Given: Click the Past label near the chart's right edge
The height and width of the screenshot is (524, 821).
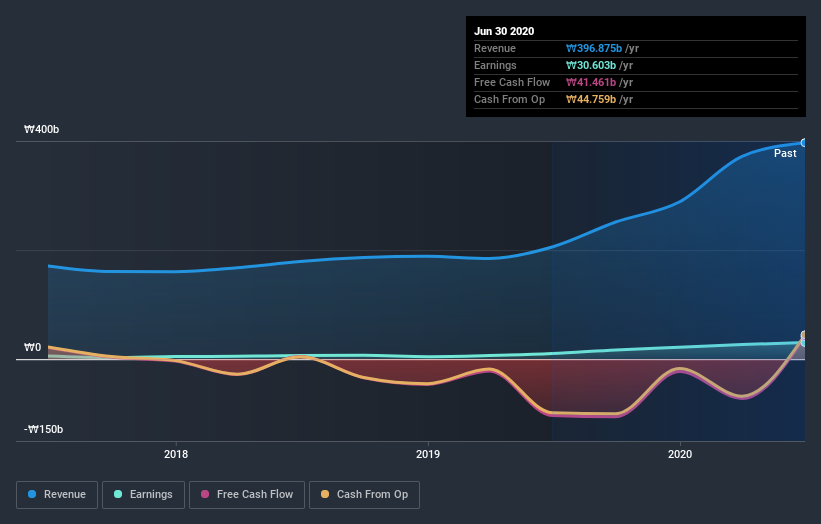Looking at the screenshot, I should click(785, 153).
